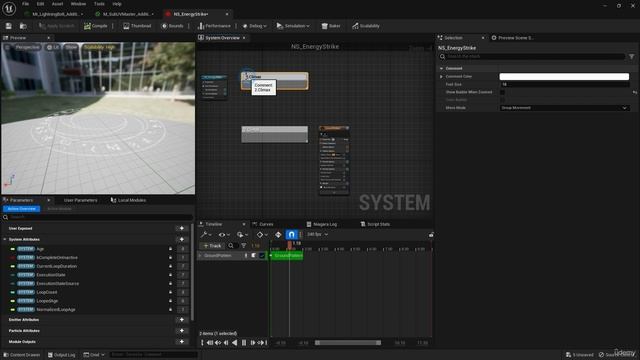
Task: Compile the Niagara system
Action: (x=96, y=26)
